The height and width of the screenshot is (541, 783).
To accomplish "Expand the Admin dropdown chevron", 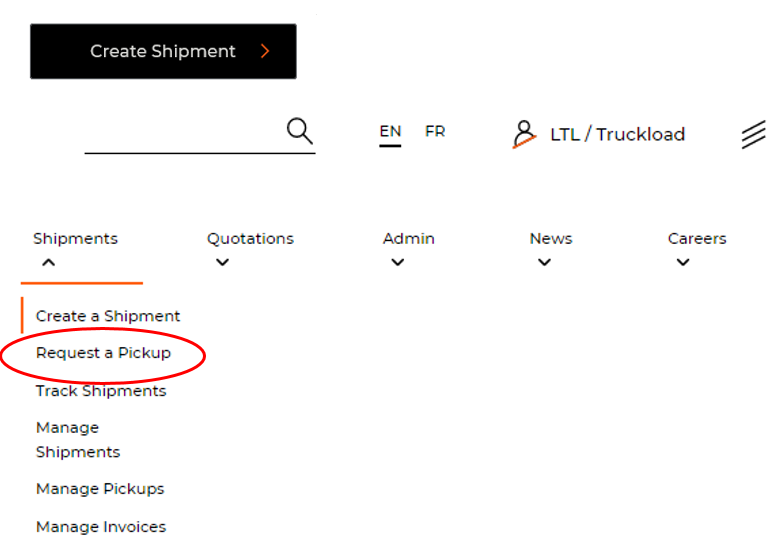I will pyautogui.click(x=398, y=263).
